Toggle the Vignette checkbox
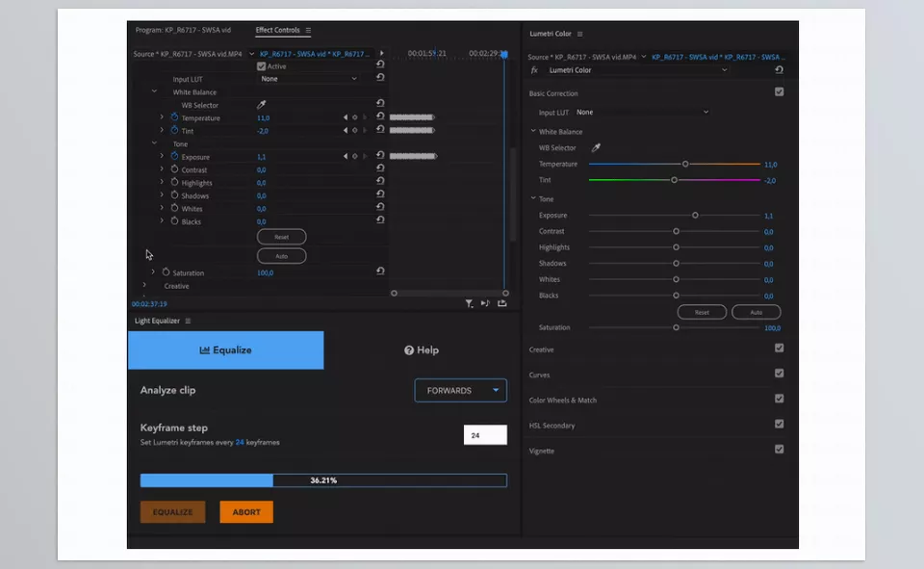Image resolution: width=924 pixels, height=569 pixels. click(779, 450)
